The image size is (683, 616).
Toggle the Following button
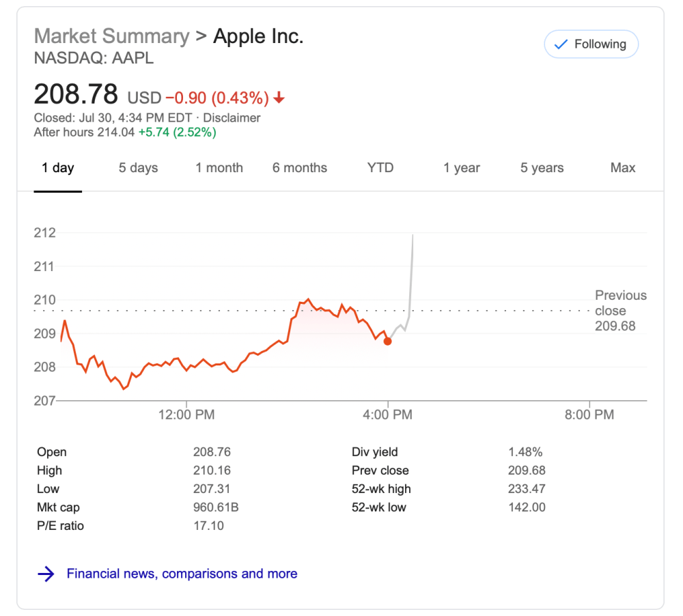pyautogui.click(x=591, y=44)
